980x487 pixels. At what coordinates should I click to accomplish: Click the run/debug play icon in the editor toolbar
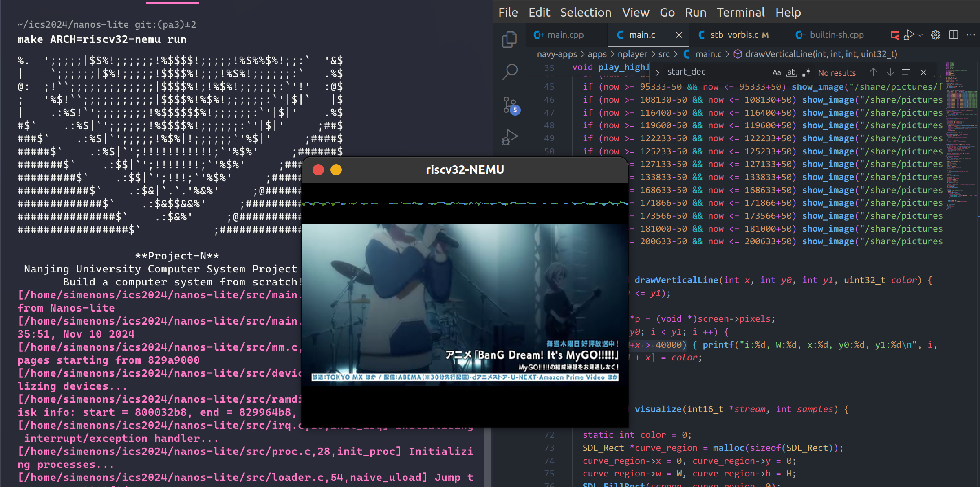pos(908,35)
